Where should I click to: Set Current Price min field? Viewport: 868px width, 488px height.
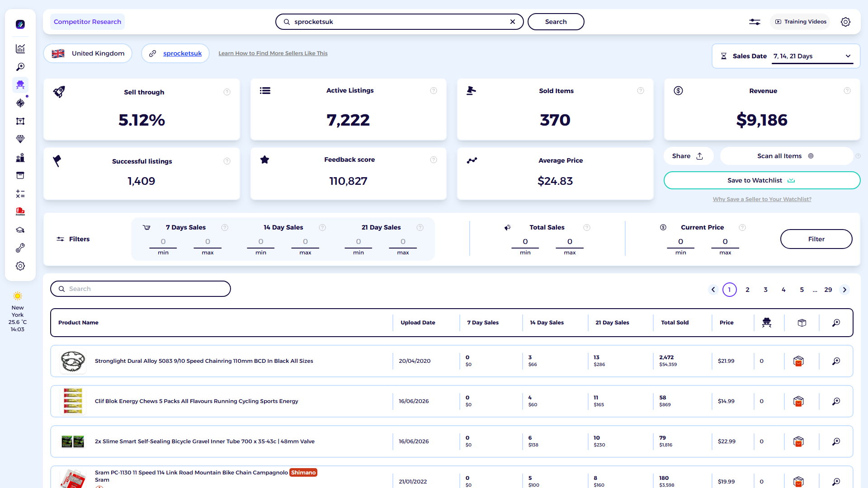pos(680,242)
